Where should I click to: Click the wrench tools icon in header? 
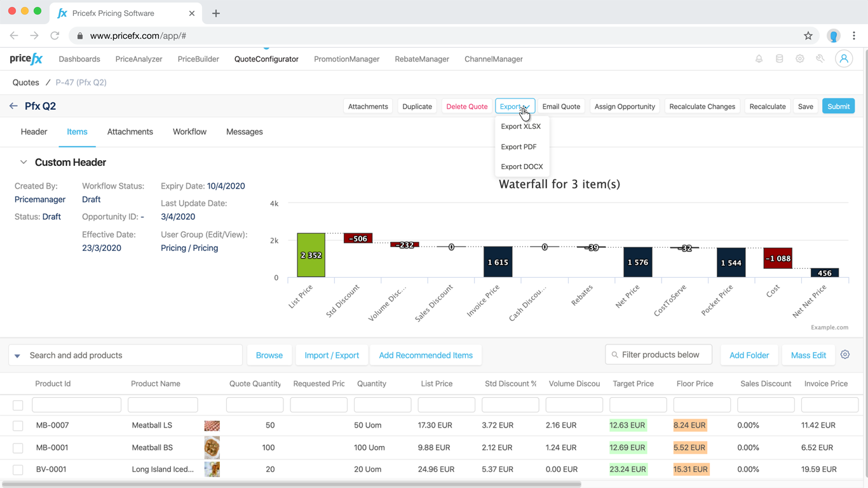pos(820,59)
